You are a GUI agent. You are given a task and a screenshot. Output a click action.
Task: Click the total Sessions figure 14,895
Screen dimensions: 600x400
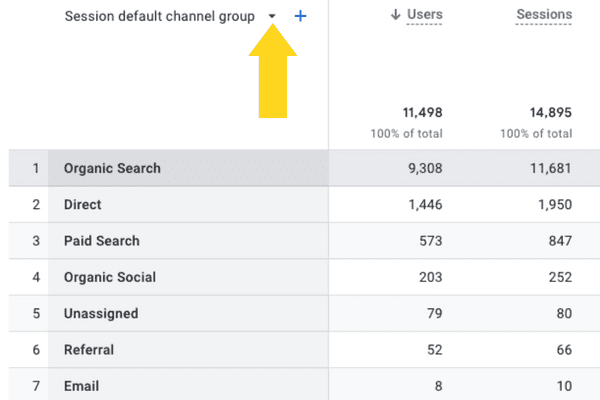click(x=551, y=113)
